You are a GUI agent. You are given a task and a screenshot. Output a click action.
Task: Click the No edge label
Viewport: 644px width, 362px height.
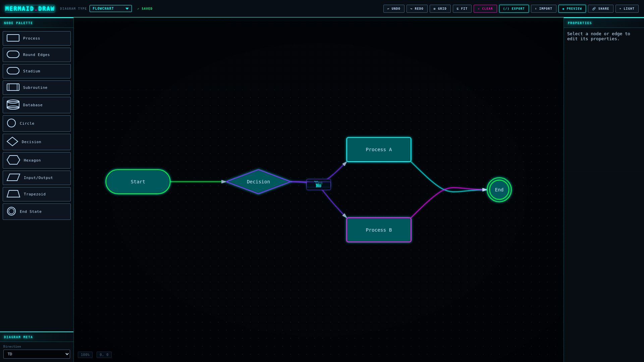(318, 186)
